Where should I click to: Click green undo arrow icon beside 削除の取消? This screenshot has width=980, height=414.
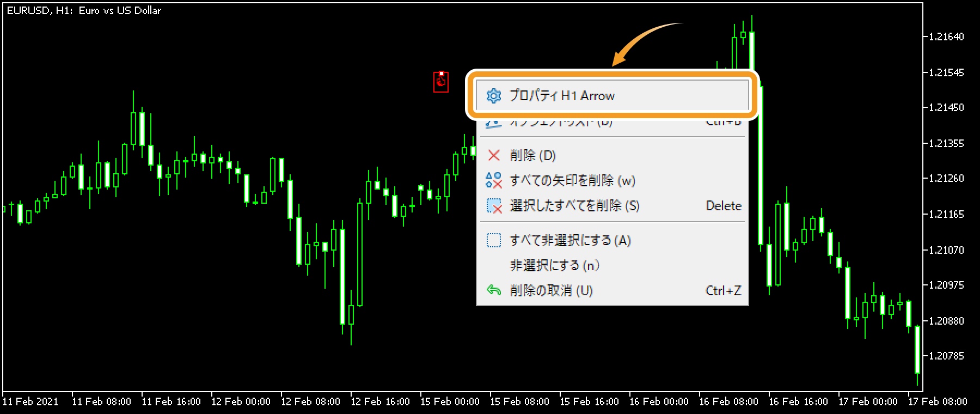coord(494,290)
